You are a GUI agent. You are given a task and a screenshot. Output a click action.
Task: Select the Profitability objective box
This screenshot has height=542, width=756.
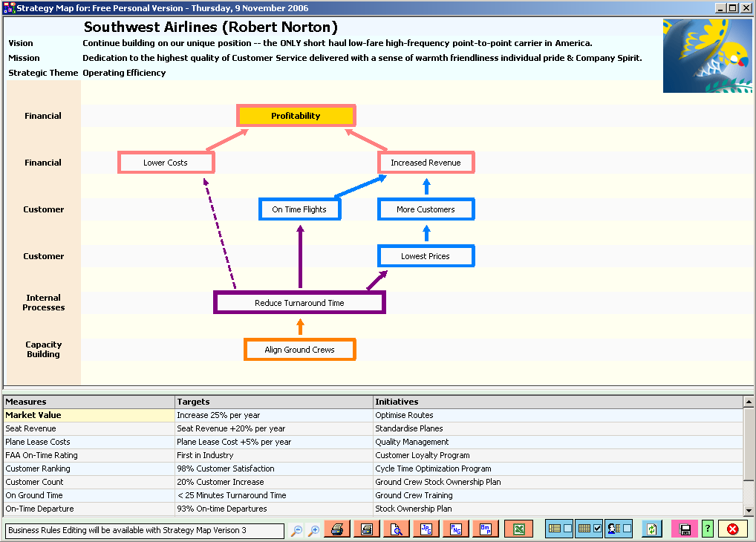pyautogui.click(x=296, y=116)
